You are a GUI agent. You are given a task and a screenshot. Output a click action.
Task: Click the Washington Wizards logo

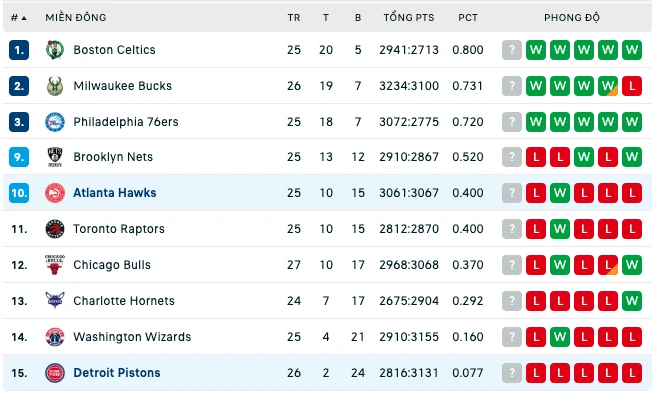pos(55,337)
